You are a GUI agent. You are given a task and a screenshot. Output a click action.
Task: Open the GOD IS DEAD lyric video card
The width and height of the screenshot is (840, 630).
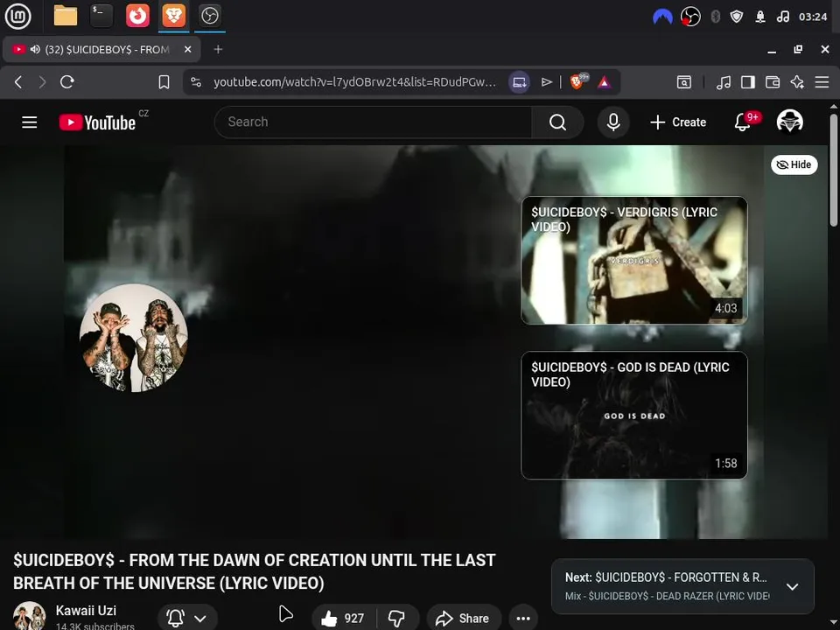tap(633, 415)
